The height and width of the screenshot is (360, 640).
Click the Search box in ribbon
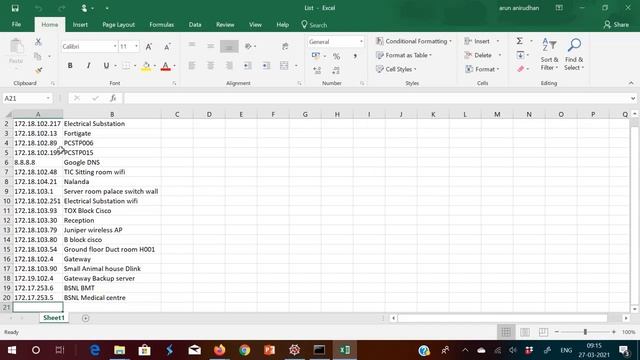tap(314, 25)
